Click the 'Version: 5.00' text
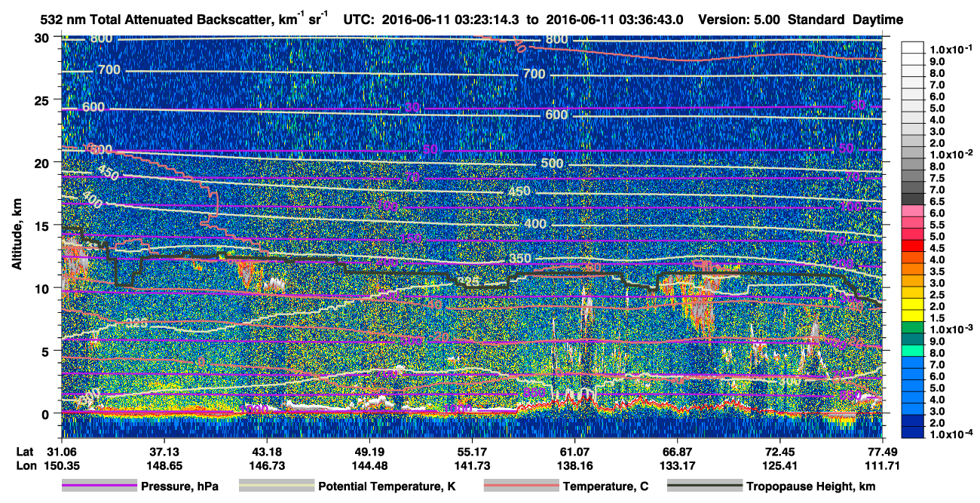 coord(740,20)
